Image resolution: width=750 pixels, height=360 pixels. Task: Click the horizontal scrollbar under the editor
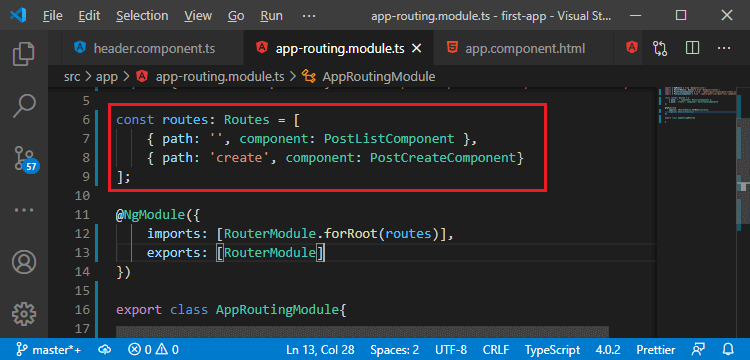(x=362, y=332)
